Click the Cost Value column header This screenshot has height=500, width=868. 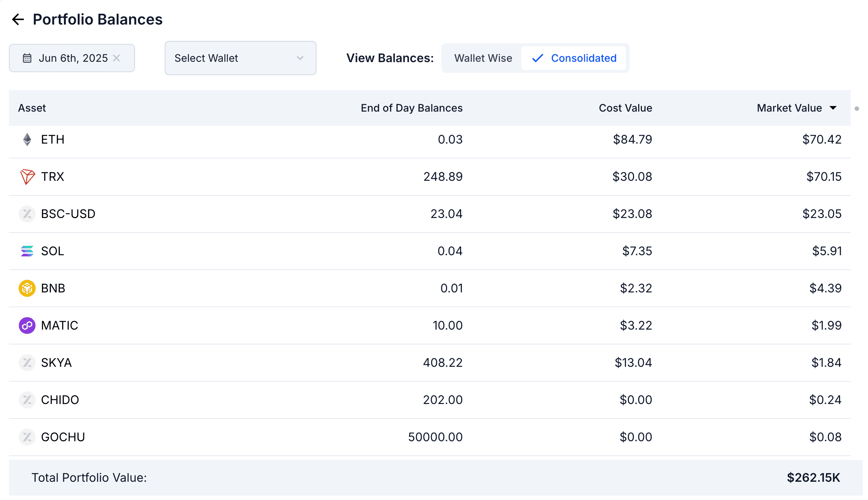625,108
